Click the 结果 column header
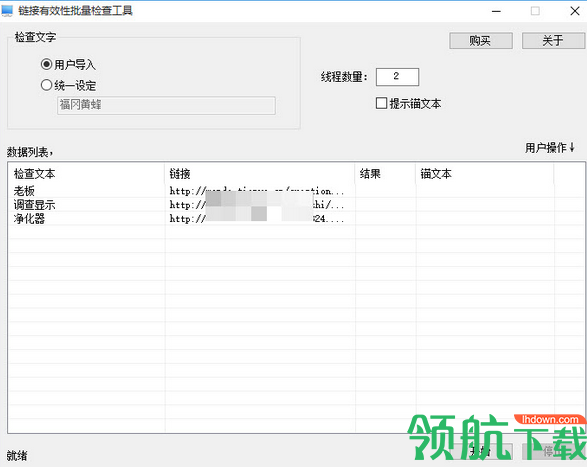This screenshot has width=587, height=467. pyautogui.click(x=385, y=174)
